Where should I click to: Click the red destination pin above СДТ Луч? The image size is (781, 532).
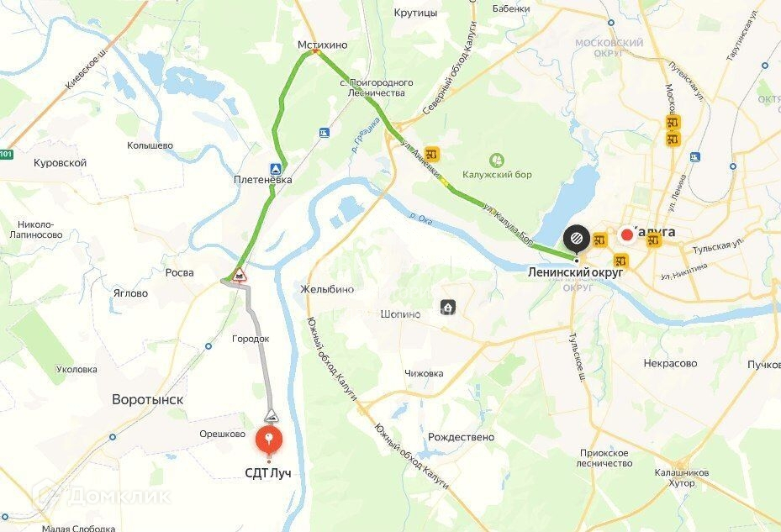(269, 440)
